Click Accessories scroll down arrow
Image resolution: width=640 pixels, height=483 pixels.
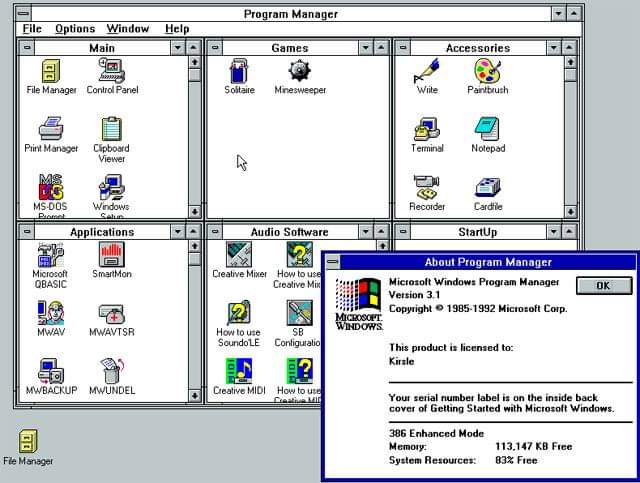click(570, 211)
